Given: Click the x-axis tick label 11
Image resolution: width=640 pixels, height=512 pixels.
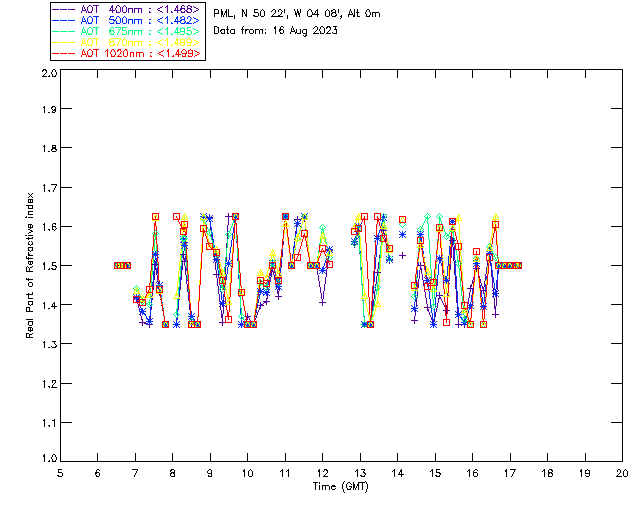Looking at the screenshot, I should pos(285,473).
